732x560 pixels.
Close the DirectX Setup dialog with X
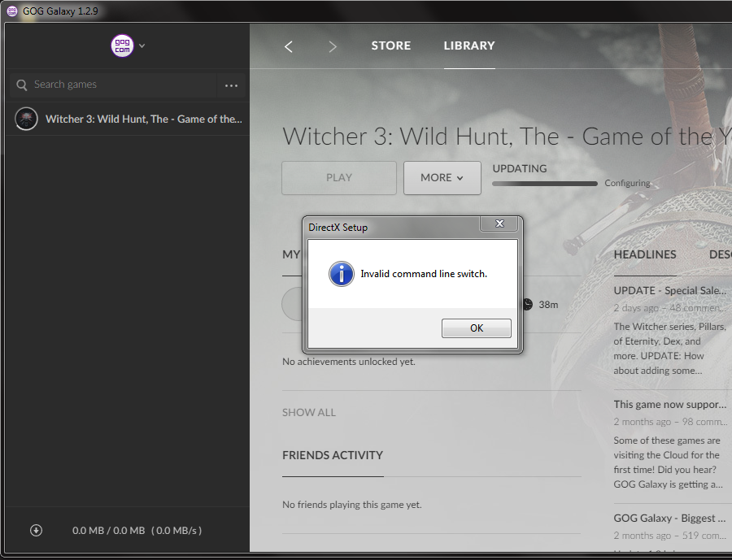point(499,224)
